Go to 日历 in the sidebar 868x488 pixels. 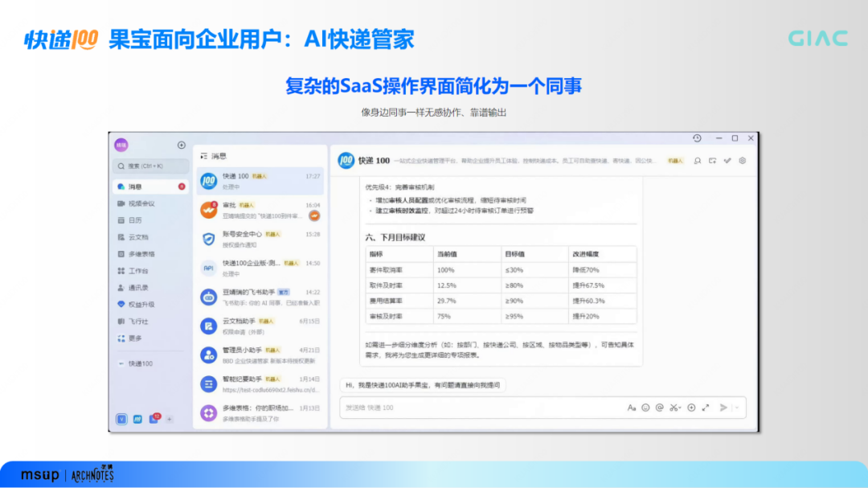(x=150, y=220)
